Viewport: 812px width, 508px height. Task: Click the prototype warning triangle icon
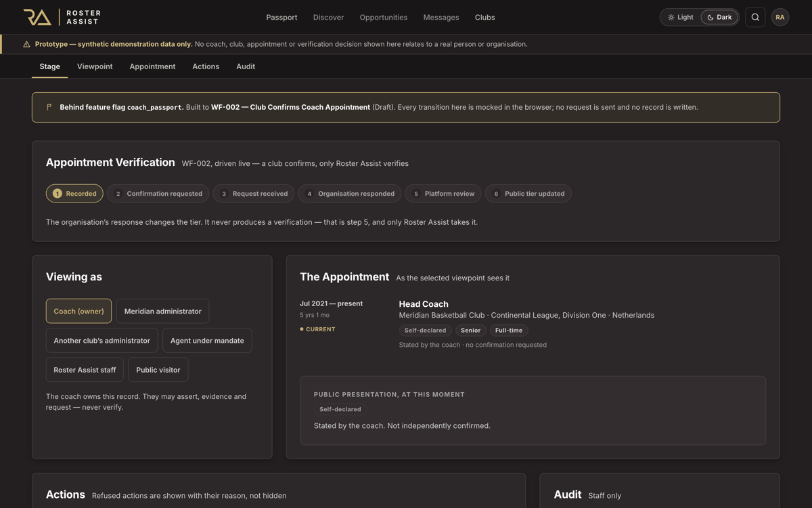26,44
